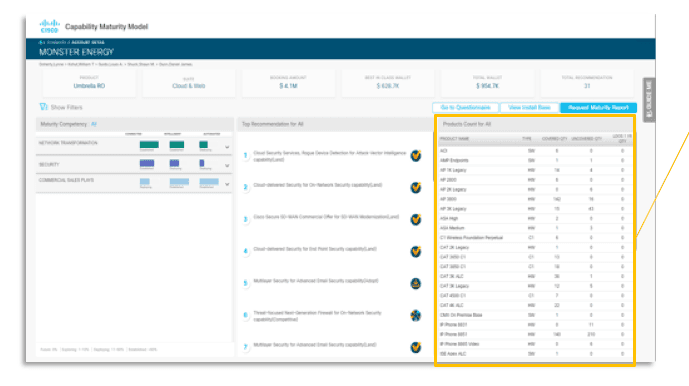This screenshot has width=689, height=386.
Task: Open recommendation 4 End Point Security text
Action: tap(315, 249)
